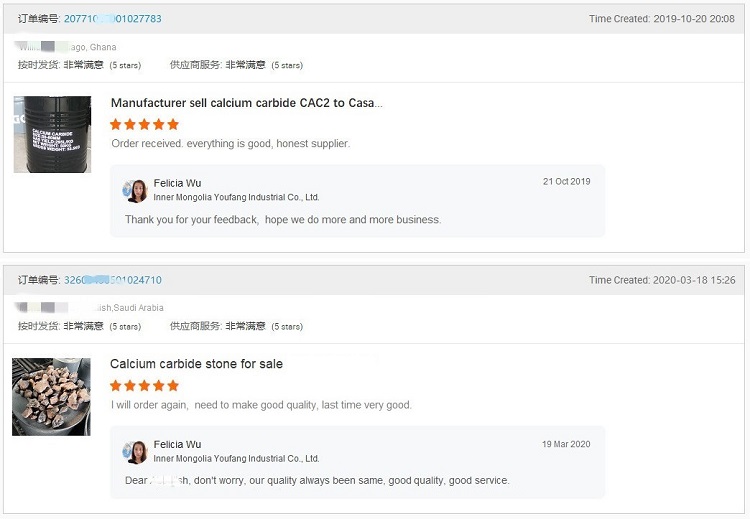The image size is (750, 519).
Task: Click the Felicia Wu name in the 2020 reply
Action: 177,444
